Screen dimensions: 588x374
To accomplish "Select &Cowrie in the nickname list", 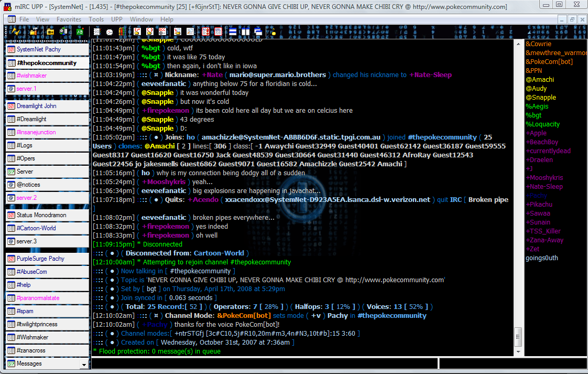I will tap(538, 44).
